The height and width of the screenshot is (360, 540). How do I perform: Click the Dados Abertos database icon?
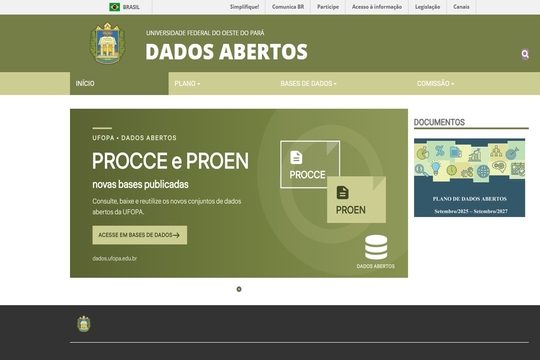coord(376,247)
